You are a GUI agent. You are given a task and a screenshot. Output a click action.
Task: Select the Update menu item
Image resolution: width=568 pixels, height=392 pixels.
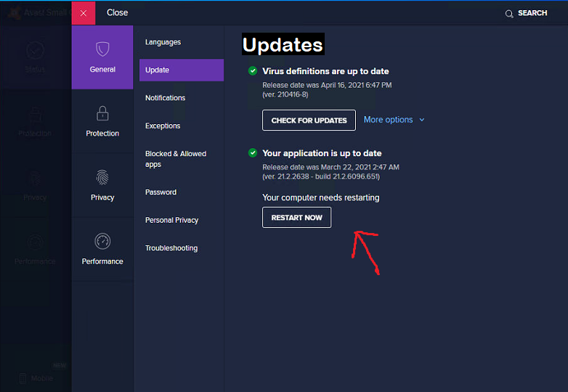pos(182,70)
